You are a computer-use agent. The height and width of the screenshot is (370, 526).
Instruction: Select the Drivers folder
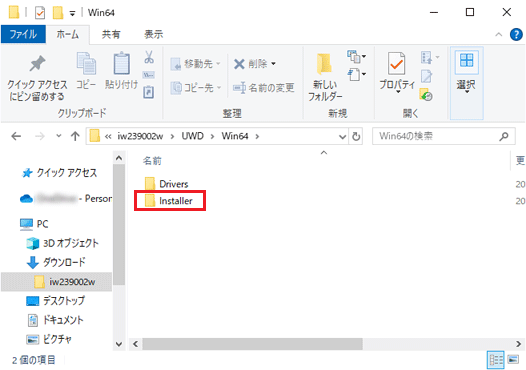pos(166,184)
